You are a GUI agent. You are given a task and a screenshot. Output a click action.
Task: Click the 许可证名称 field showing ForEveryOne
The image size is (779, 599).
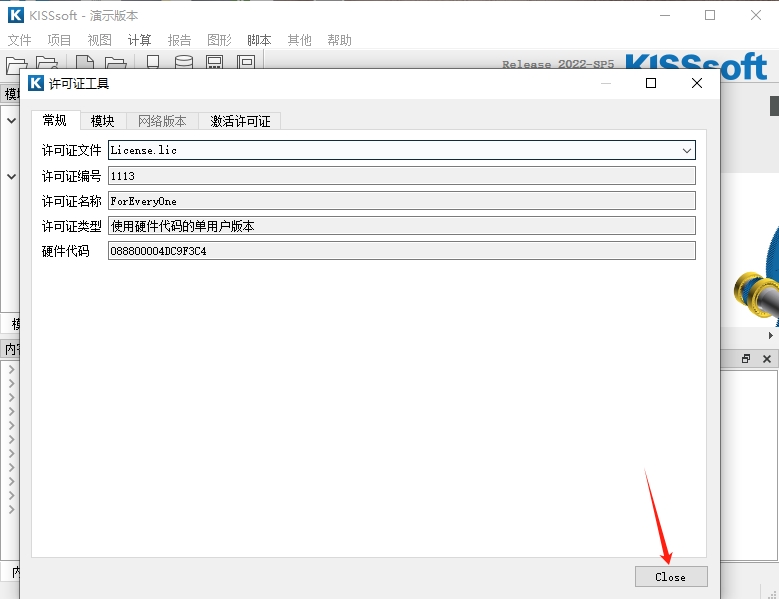(401, 201)
